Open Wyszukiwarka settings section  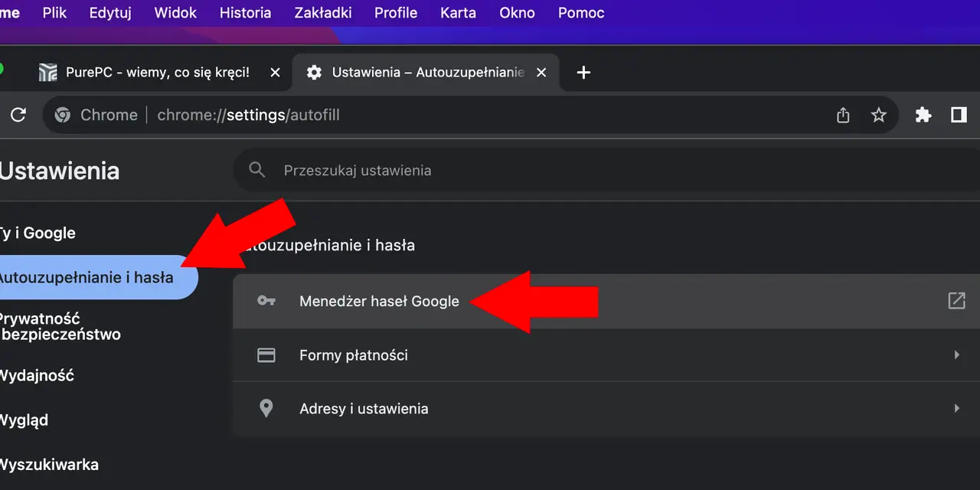[49, 464]
